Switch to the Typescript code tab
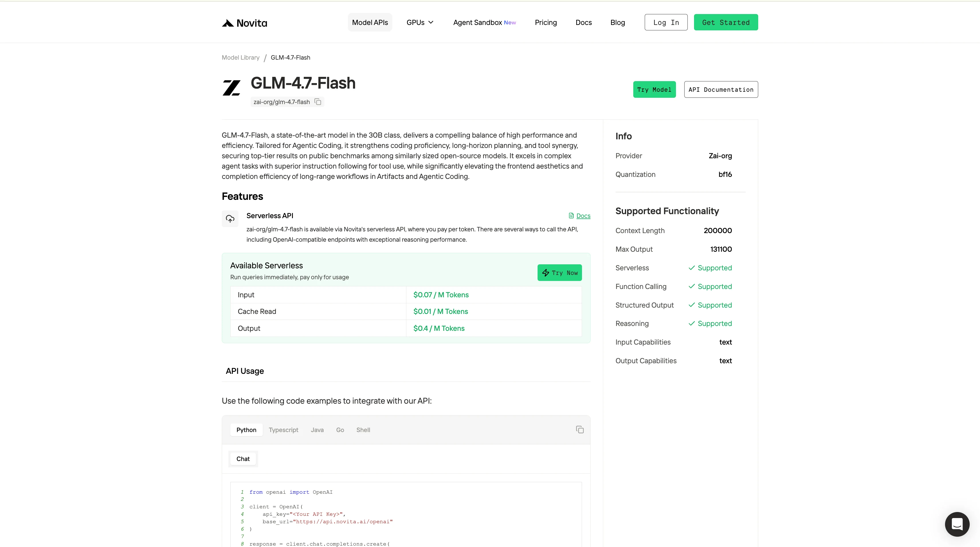 pos(283,430)
